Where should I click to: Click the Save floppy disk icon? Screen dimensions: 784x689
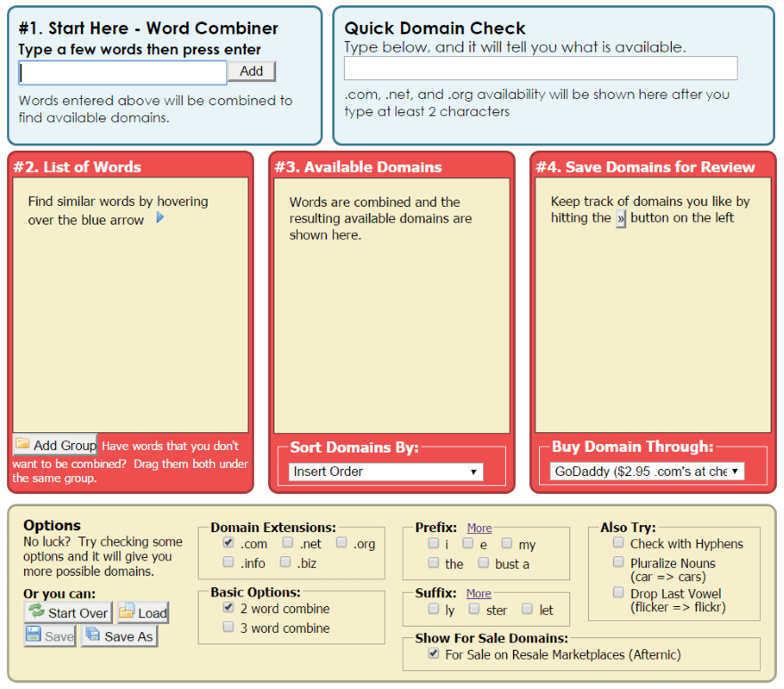pyautogui.click(x=34, y=634)
